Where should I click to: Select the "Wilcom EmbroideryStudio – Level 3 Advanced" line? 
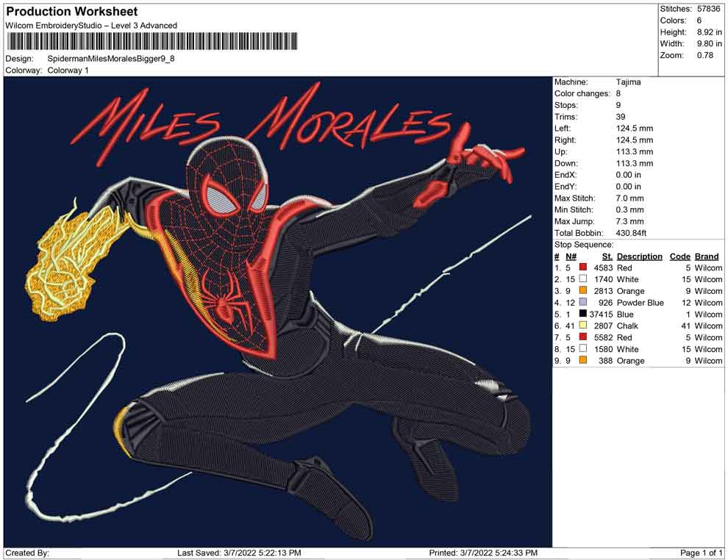[91, 26]
